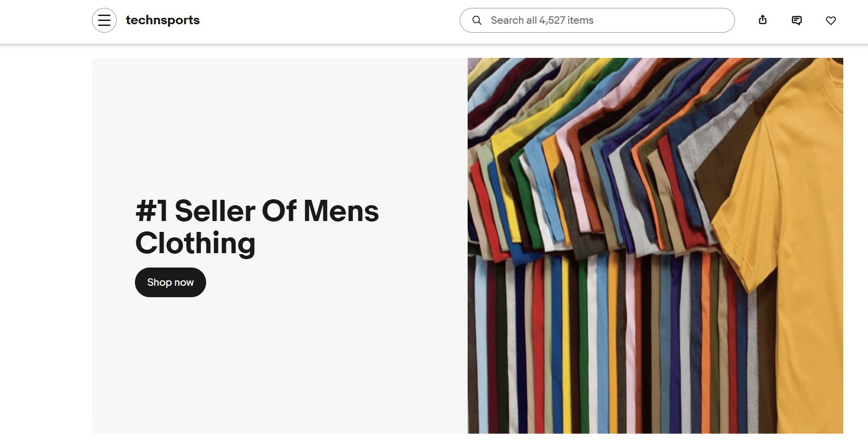Open the hamburger menu icon
The height and width of the screenshot is (448, 868).
(104, 20)
